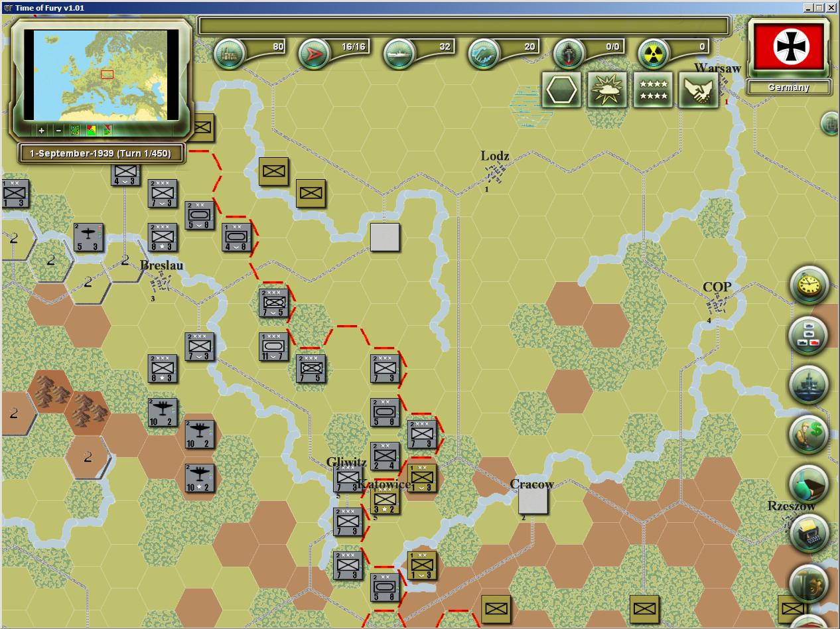This screenshot has width=840, height=629.
Task: Click the Rzeszow city label
Action: (792, 506)
